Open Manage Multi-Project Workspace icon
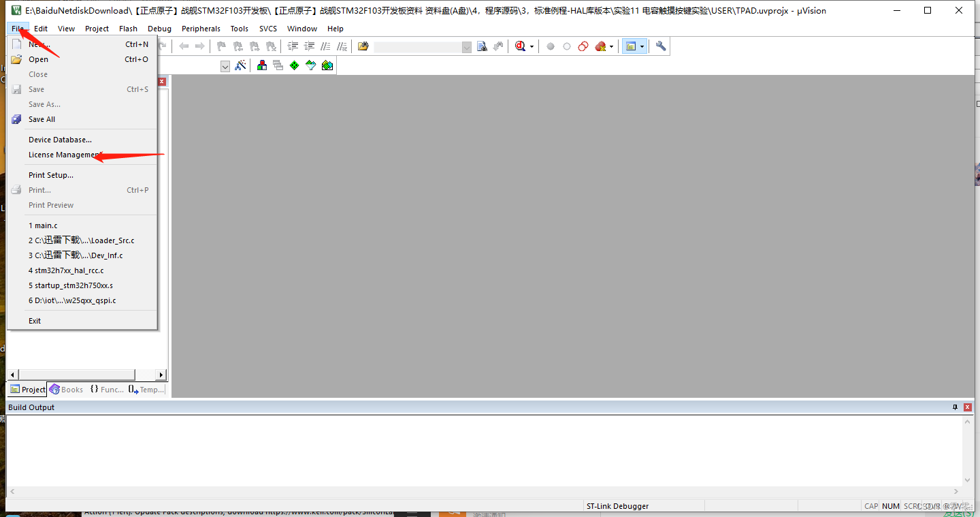This screenshot has width=980, height=517. 278,65
